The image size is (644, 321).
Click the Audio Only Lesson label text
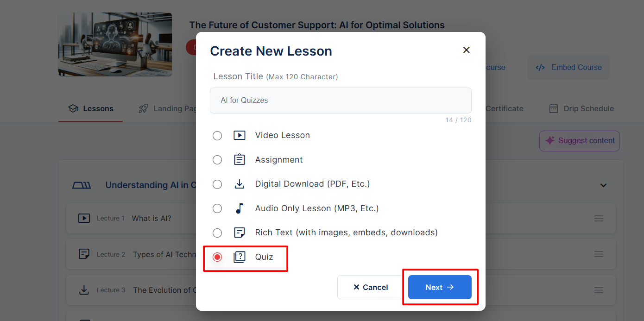coord(317,208)
